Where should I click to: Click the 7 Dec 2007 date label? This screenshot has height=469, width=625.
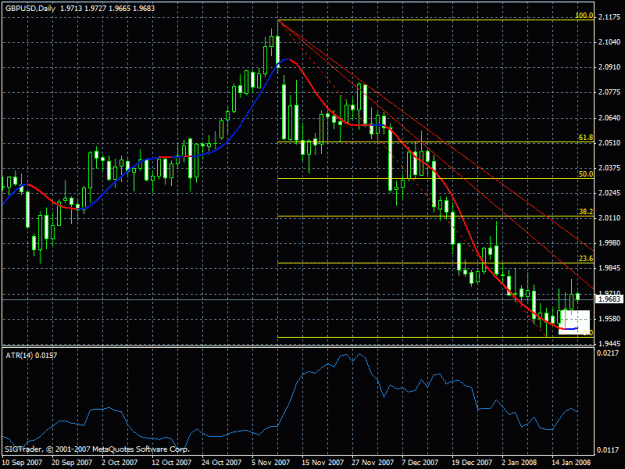coord(420,462)
